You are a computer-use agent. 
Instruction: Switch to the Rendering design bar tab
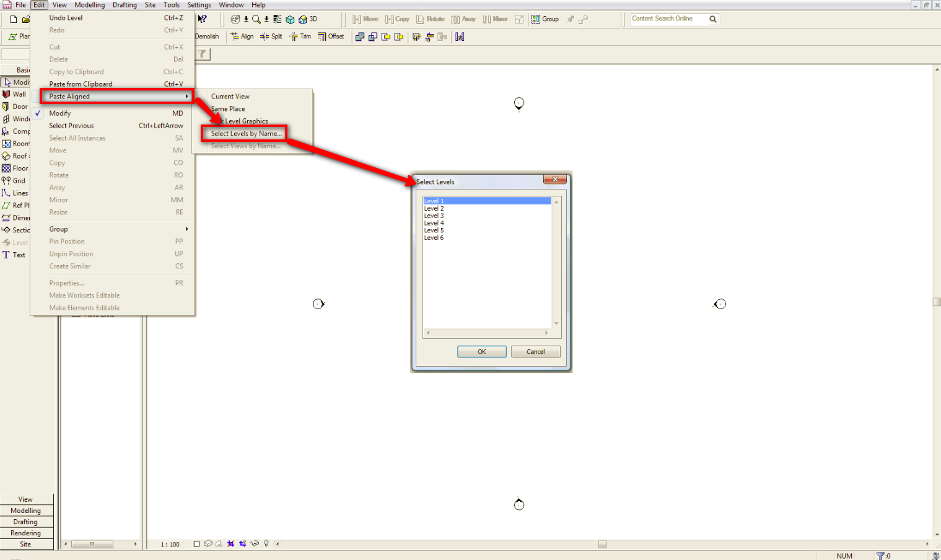click(26, 533)
